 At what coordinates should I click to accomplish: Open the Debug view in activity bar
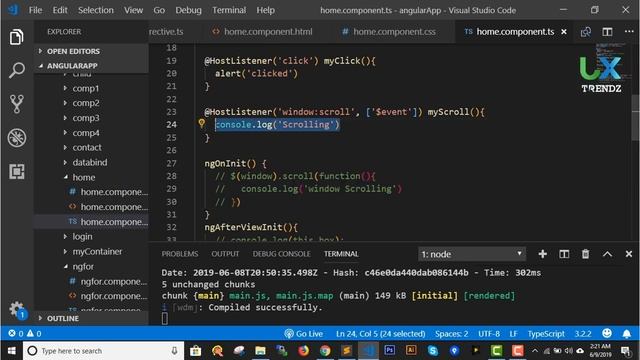(x=16, y=138)
